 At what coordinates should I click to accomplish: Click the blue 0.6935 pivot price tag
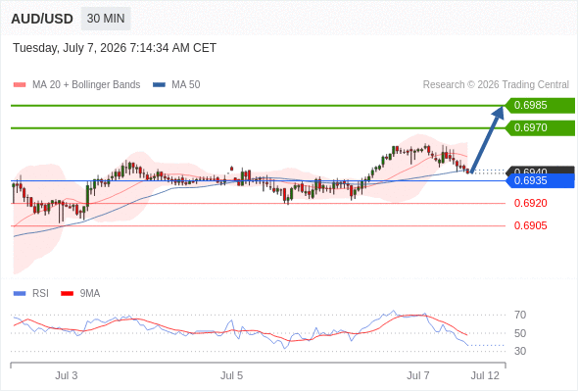click(x=540, y=180)
